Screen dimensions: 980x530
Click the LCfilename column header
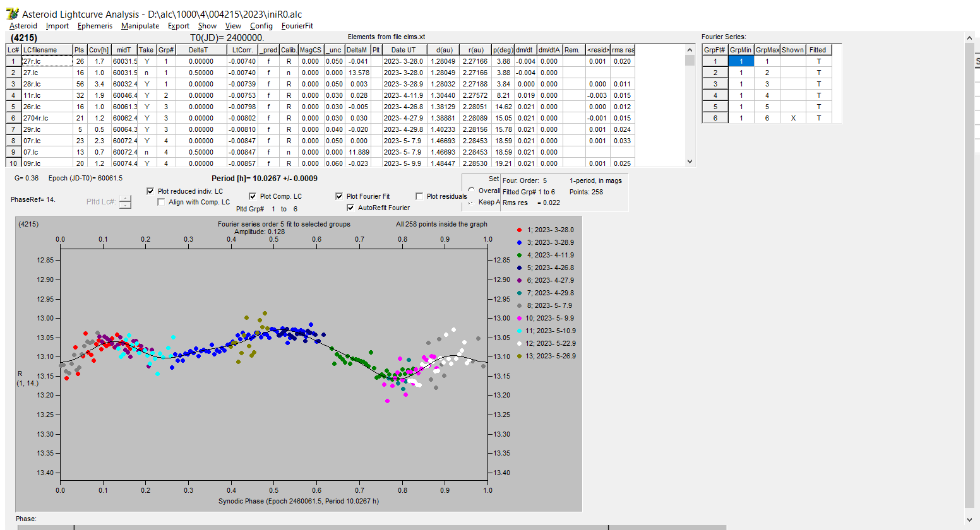(x=47, y=50)
